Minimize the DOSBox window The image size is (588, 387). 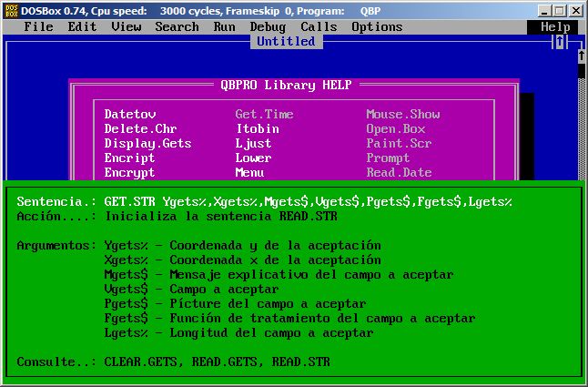tap(543, 11)
